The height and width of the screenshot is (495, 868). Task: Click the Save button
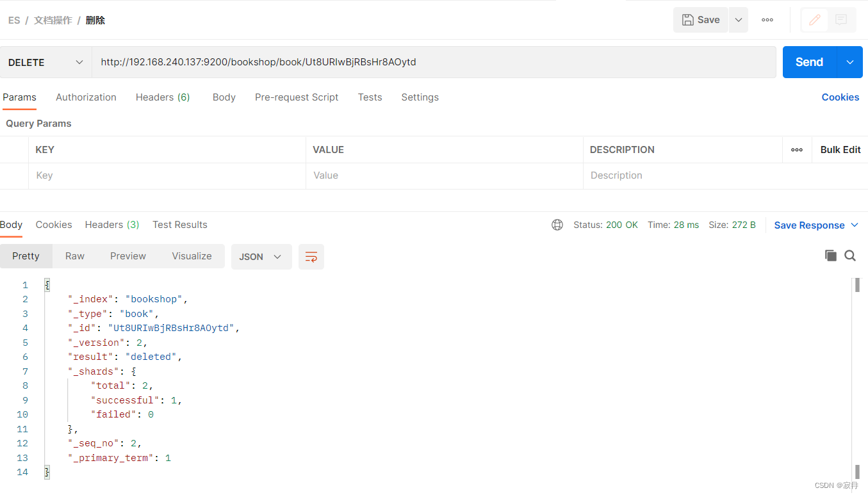tap(701, 20)
